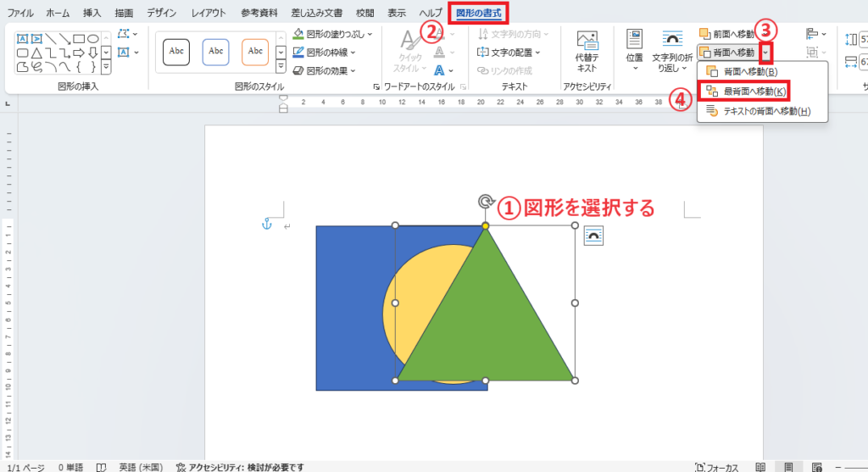The height and width of the screenshot is (472, 868).
Task: Choose the right brace shape
Action: [x=93, y=68]
